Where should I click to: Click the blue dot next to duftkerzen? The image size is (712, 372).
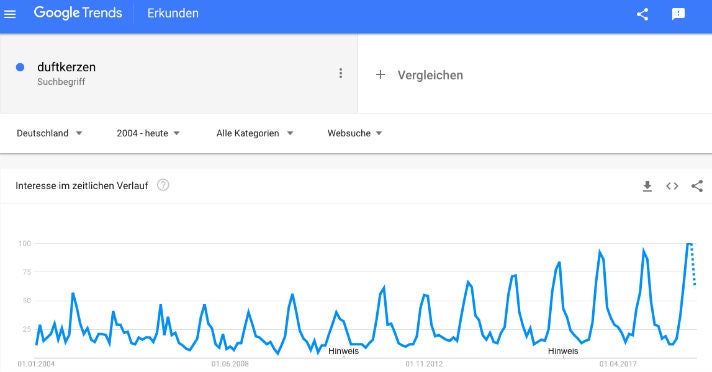[x=20, y=67]
